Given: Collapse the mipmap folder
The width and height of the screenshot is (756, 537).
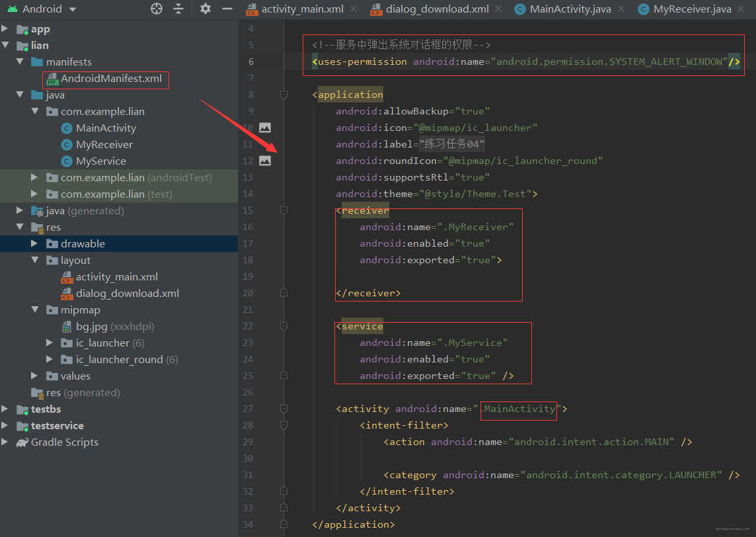Looking at the screenshot, I should (x=35, y=310).
